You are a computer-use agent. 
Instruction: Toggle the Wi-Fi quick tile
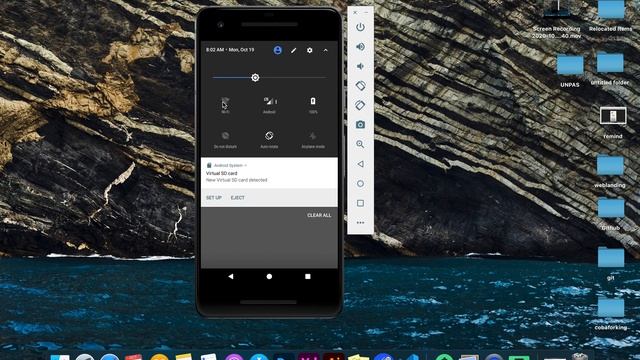pos(225,105)
